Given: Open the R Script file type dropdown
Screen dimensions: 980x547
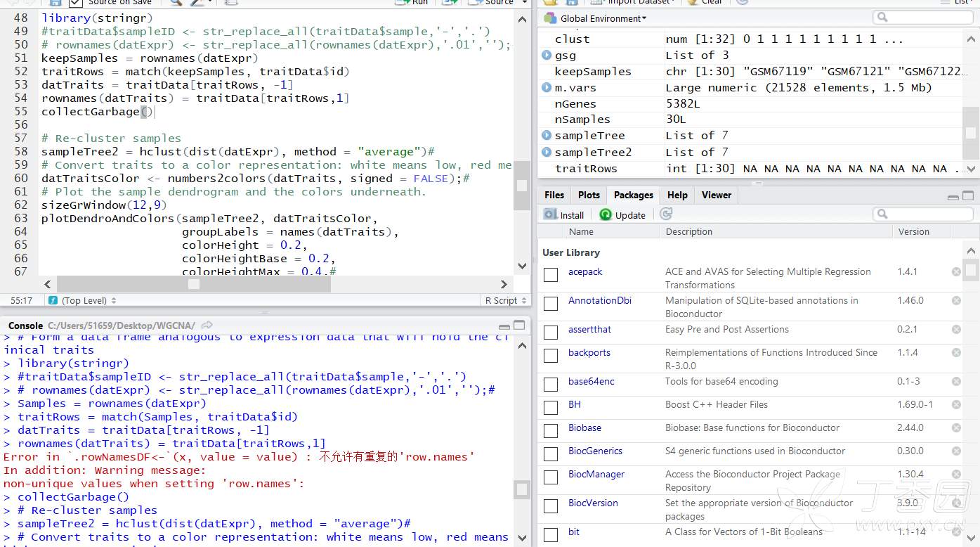Looking at the screenshot, I should coord(505,300).
